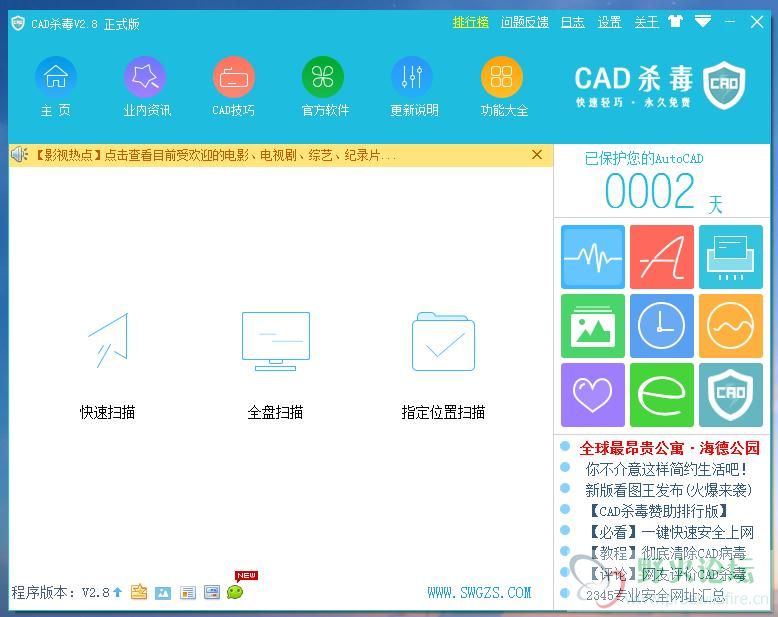Click the window panel icon in status bar

pyautogui.click(x=212, y=592)
